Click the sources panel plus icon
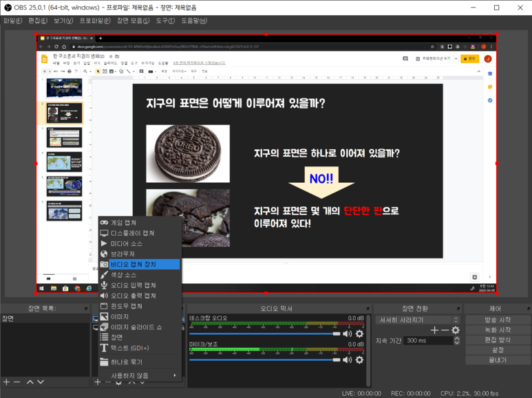 [97, 382]
